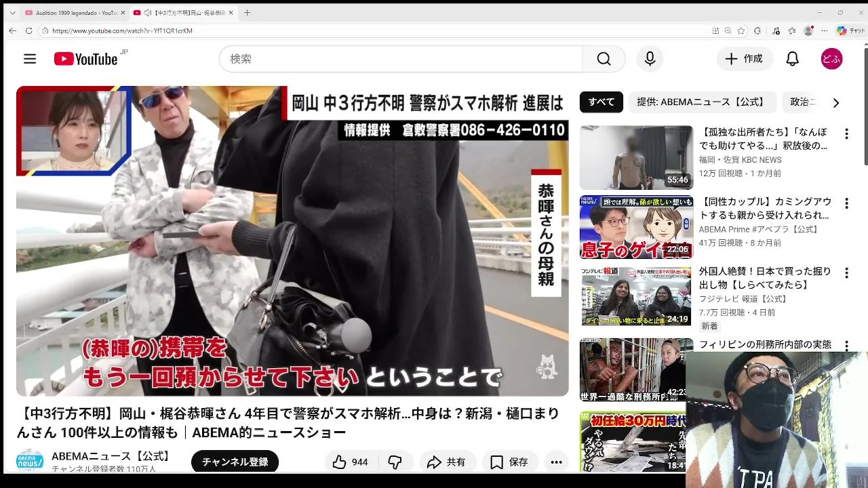868x488 pixels.
Task: Save the video with 保存 button
Action: [509, 462]
